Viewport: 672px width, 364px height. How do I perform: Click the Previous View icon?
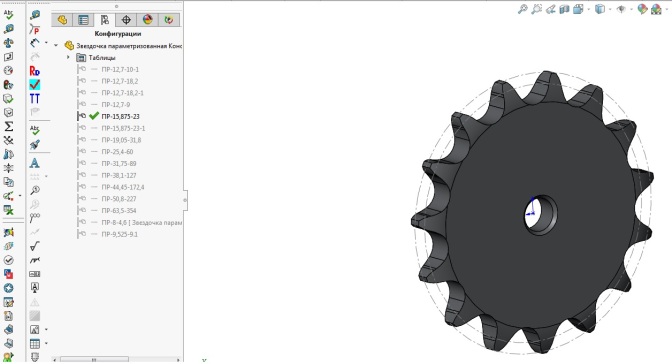551,9
